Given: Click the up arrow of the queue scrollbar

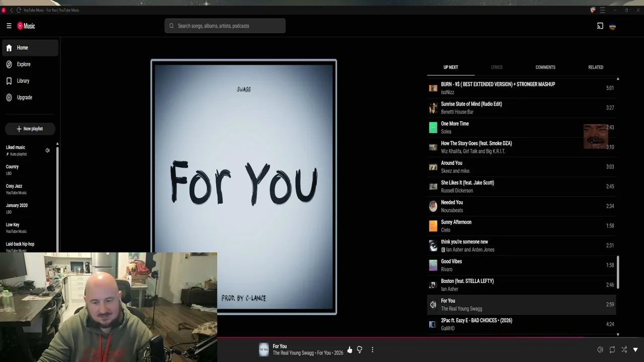Looking at the screenshot, I should coord(618,79).
